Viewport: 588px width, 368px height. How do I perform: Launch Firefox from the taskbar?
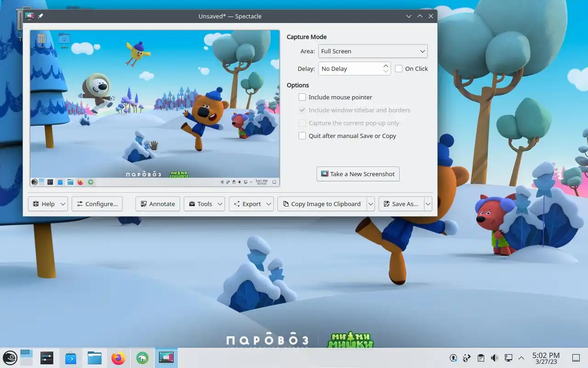tap(119, 357)
